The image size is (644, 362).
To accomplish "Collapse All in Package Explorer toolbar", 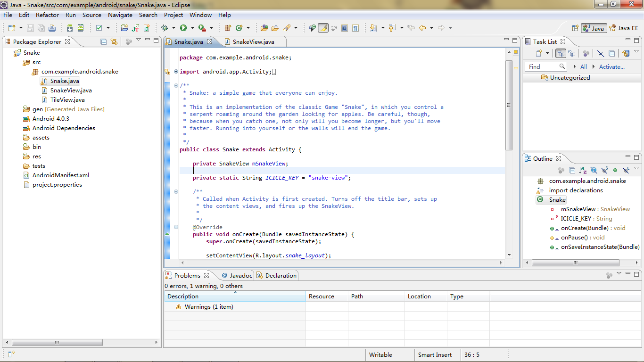I will [104, 41].
